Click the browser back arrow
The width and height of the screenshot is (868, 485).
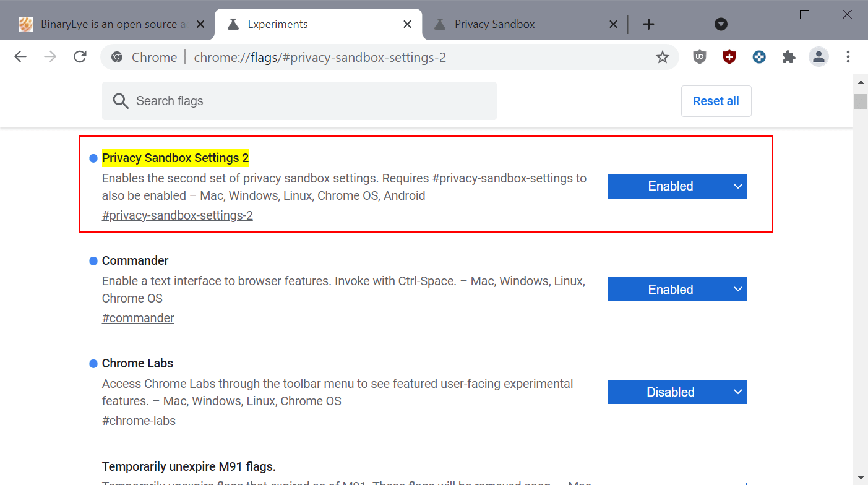[20, 58]
